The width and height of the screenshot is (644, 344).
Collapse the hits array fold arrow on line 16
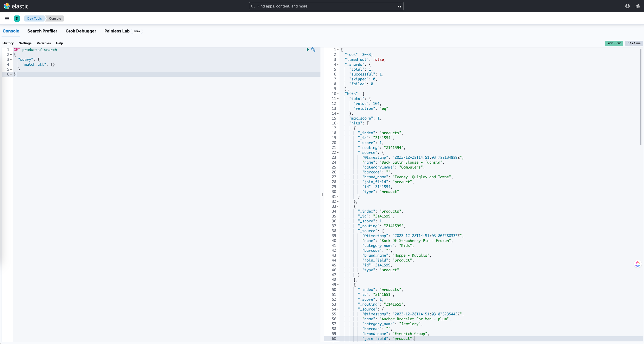point(338,123)
